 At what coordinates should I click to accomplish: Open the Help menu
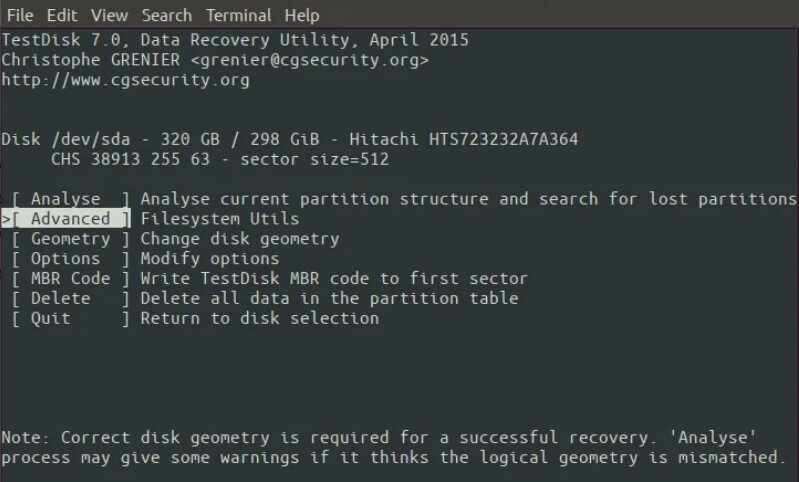pos(302,15)
